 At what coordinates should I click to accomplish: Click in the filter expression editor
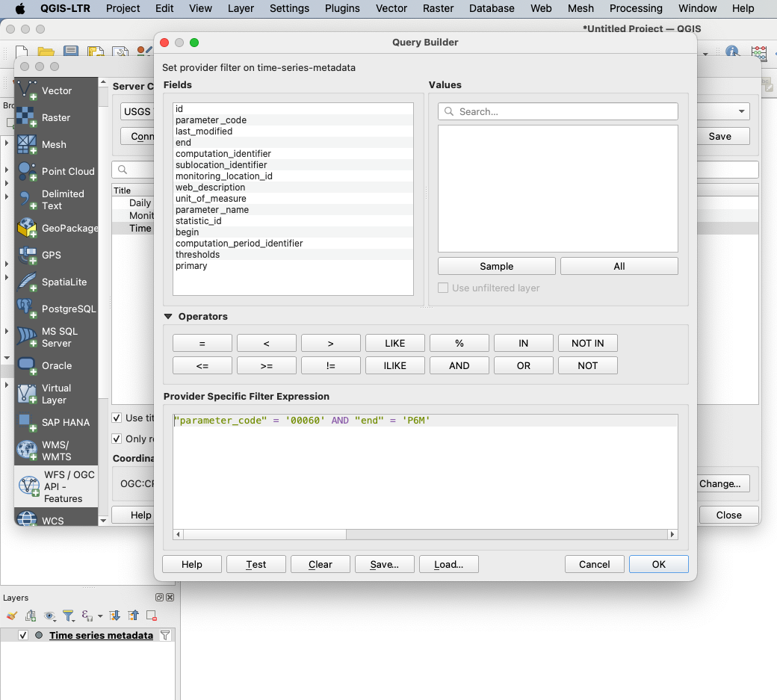coord(425,471)
